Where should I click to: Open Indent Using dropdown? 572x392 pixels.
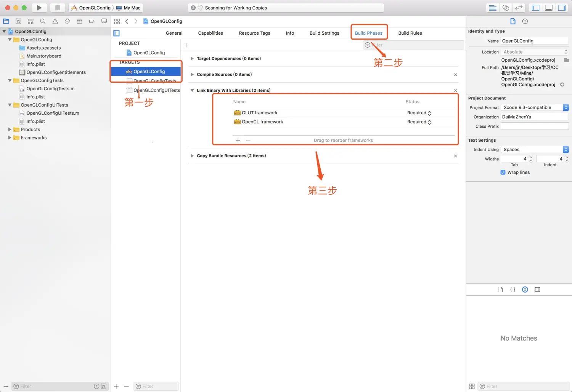coord(535,150)
